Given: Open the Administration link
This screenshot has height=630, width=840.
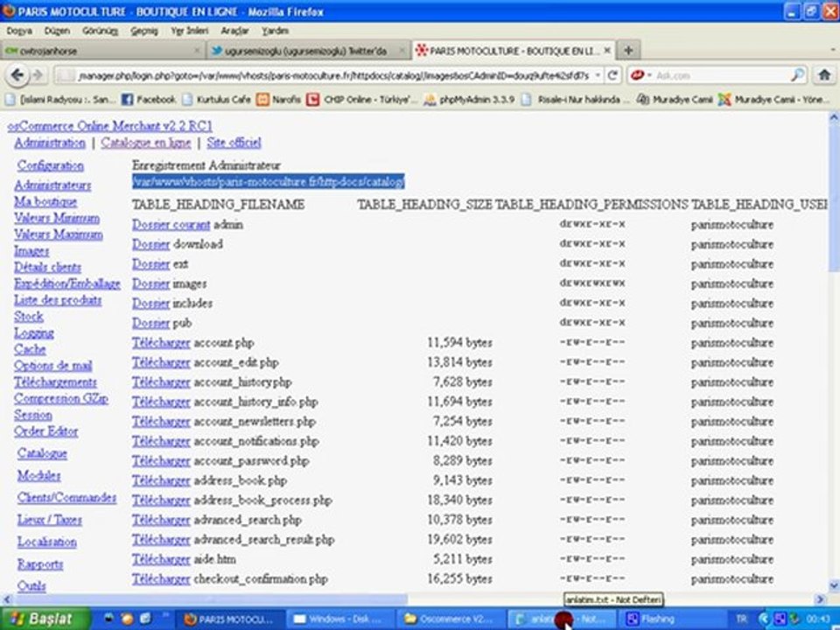Looking at the screenshot, I should tap(50, 143).
